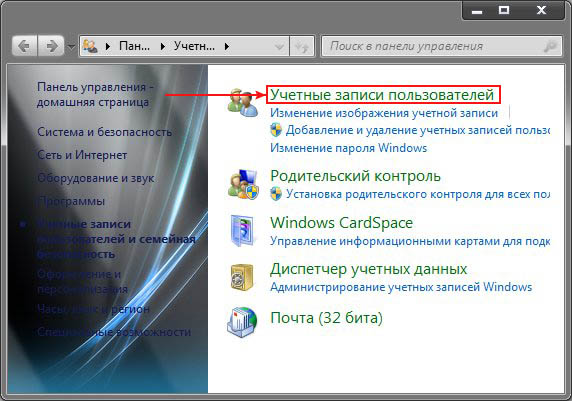The image size is (572, 401).
Task: Click the Credential Manager safe icon
Action: (242, 277)
